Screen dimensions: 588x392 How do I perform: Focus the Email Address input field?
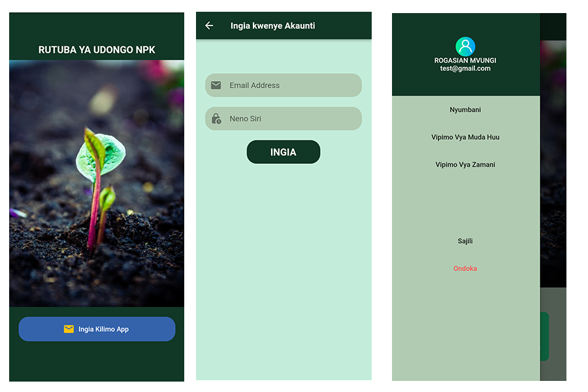[283, 85]
